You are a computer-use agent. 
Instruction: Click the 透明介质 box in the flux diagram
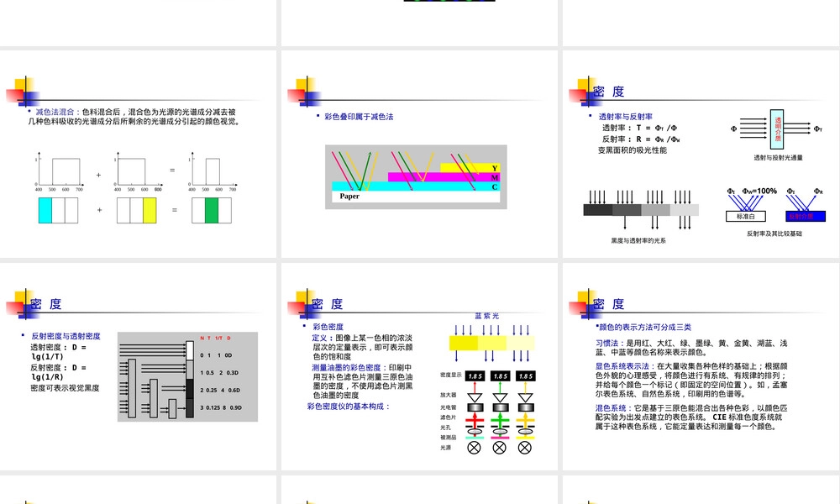[777, 129]
